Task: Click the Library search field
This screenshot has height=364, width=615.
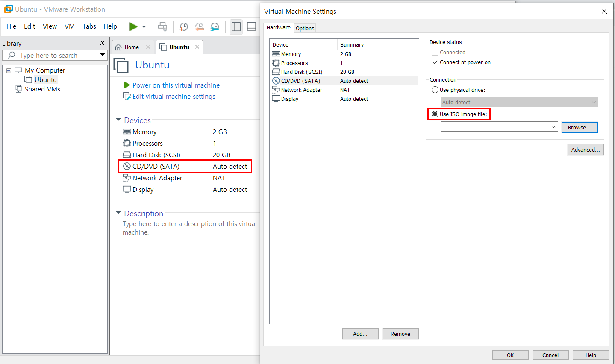Action: click(x=55, y=55)
